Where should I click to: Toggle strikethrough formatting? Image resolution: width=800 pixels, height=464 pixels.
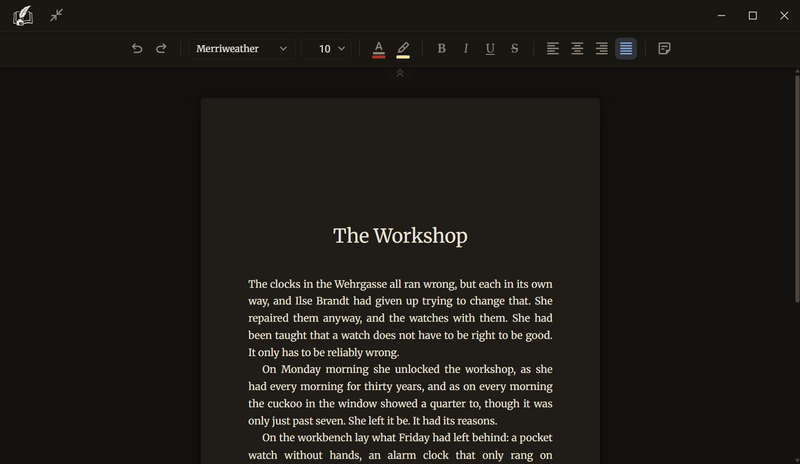click(515, 48)
